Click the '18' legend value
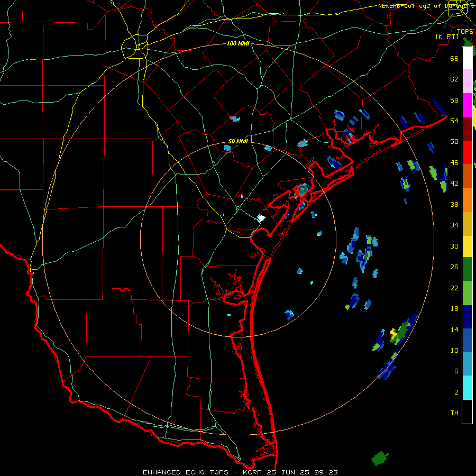The width and height of the screenshot is (476, 476). pyautogui.click(x=454, y=309)
